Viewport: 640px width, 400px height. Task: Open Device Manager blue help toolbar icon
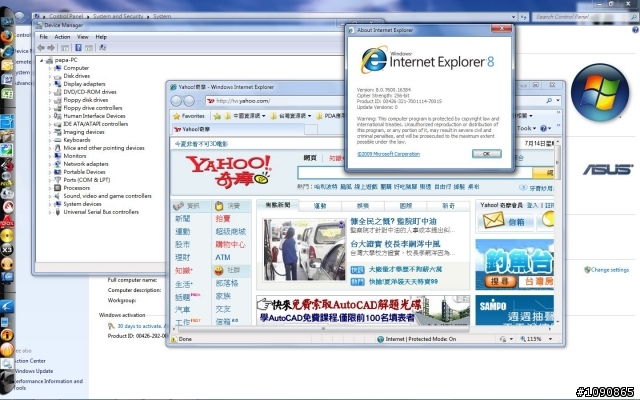point(78,48)
